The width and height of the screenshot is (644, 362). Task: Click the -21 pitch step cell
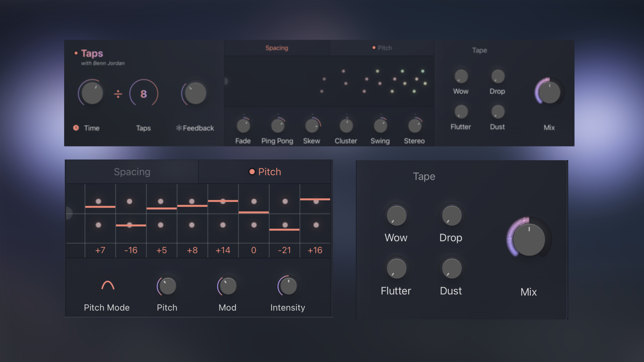tap(284, 250)
